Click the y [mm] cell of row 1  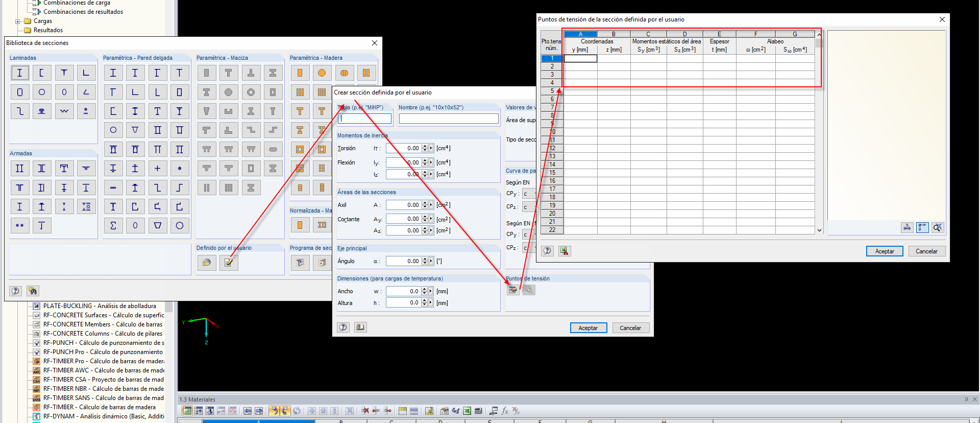pos(580,58)
